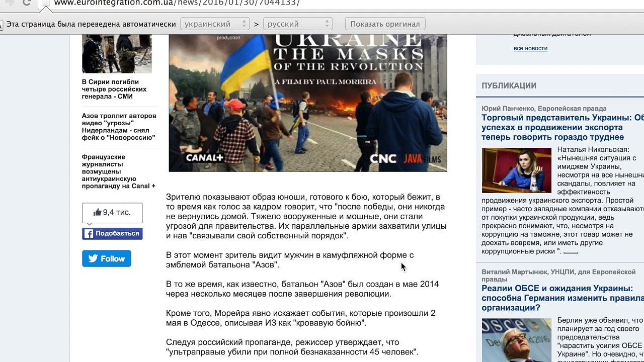644x362 pixels.
Task: Click the paragraph starting В этот момент зритель
Action: [290, 260]
